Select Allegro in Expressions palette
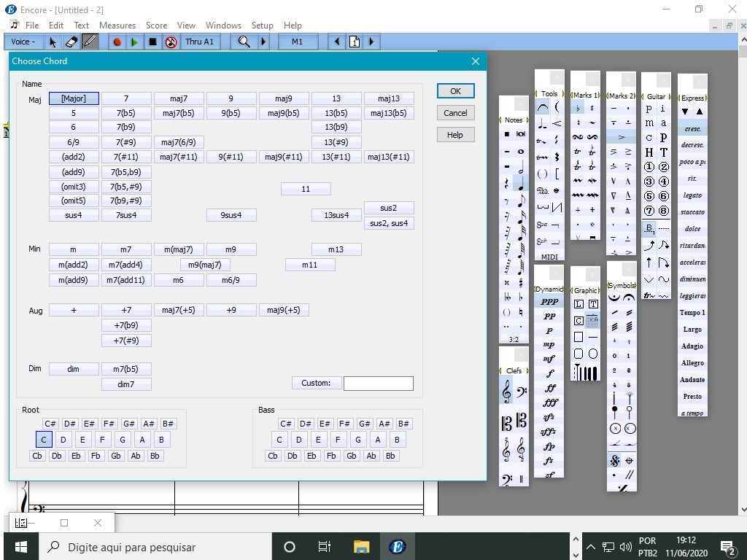The height and width of the screenshot is (560, 747). [693, 363]
